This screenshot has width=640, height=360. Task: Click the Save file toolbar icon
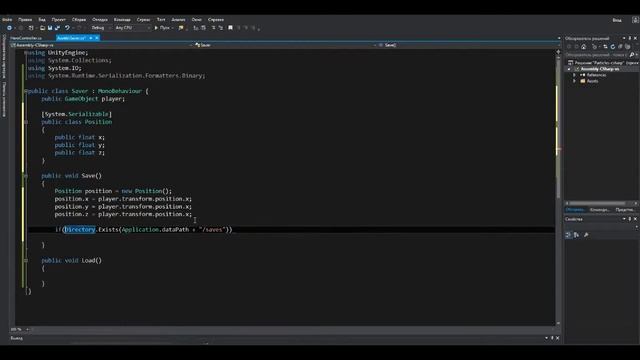pos(50,28)
